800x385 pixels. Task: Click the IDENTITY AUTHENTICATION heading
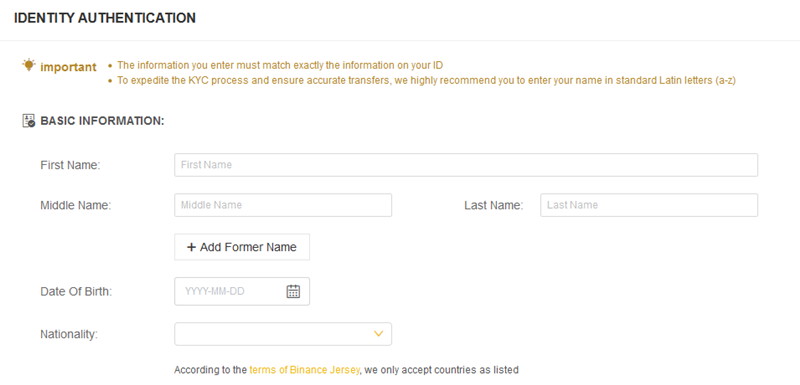tap(105, 18)
